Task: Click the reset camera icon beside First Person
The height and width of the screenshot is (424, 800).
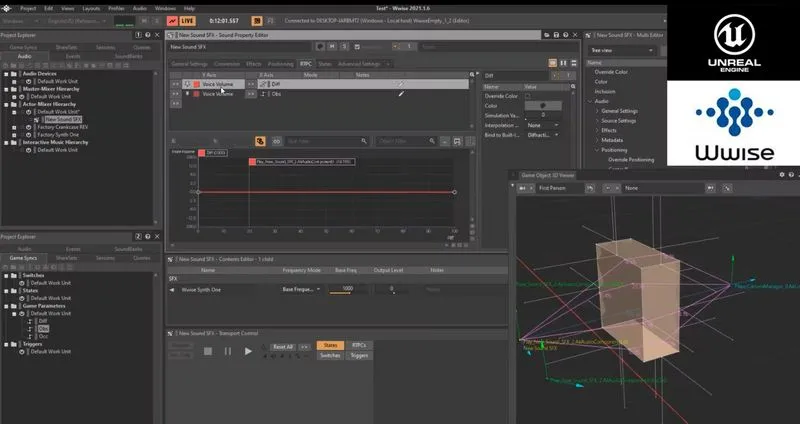Action: click(x=590, y=188)
